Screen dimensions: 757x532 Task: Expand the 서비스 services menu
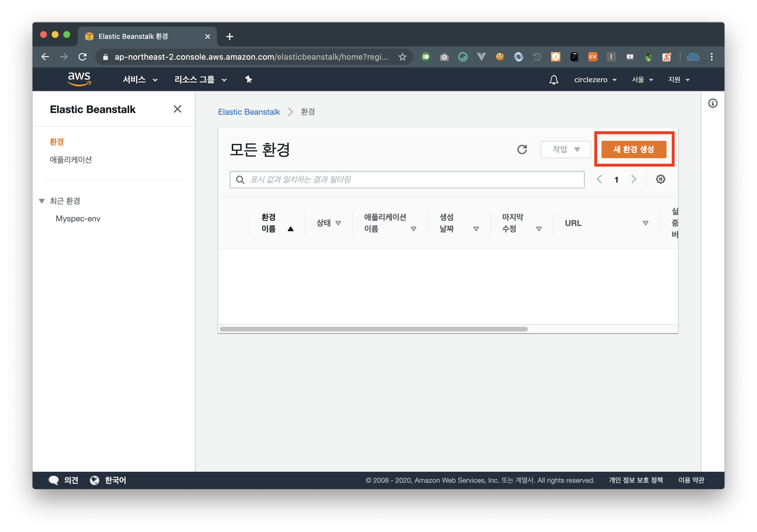click(x=140, y=80)
